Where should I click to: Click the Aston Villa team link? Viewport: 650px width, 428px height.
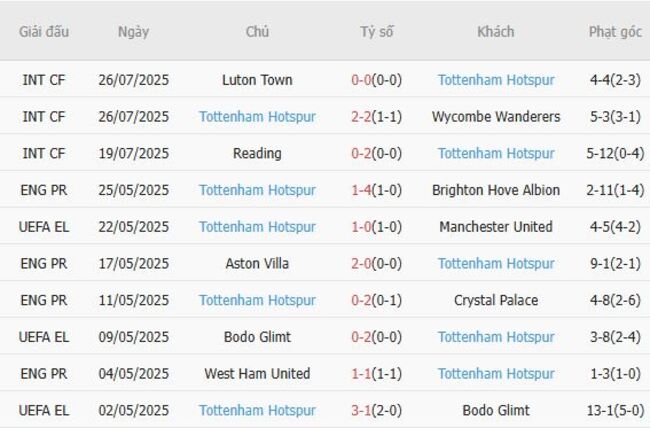click(257, 264)
